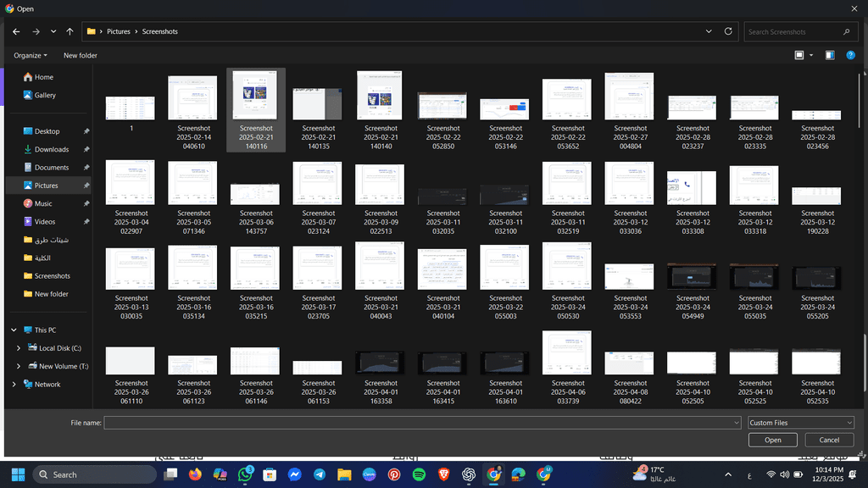Image resolution: width=868 pixels, height=488 pixels.
Task: Click the New folder button
Action: coord(80,55)
